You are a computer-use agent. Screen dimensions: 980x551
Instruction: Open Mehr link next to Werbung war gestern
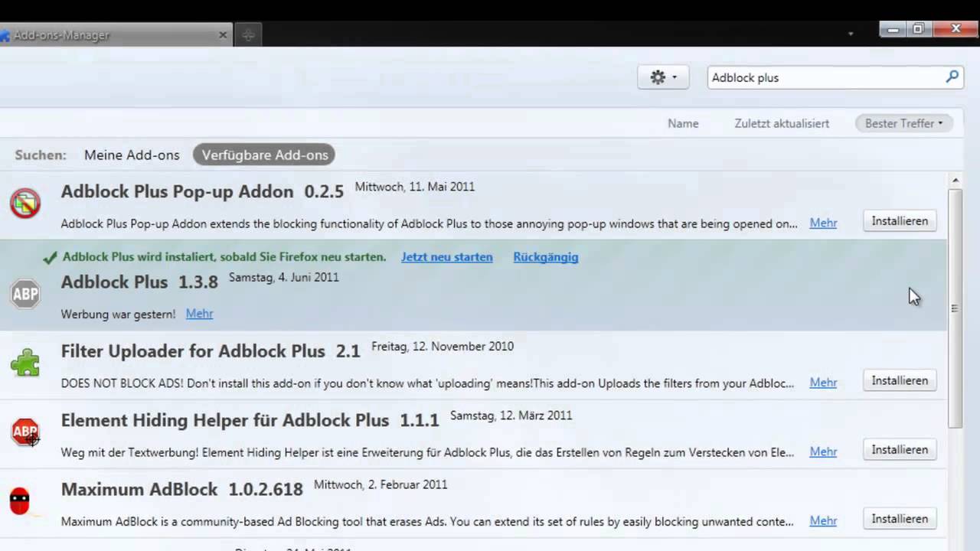(199, 314)
